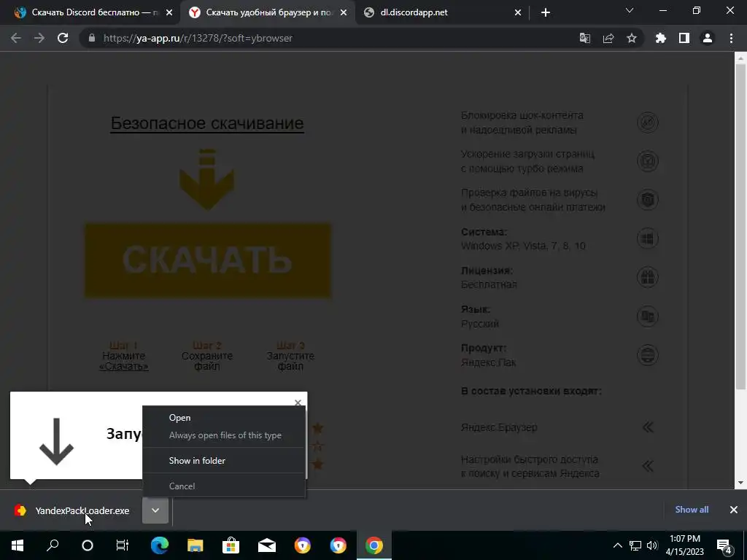Screen dimensions: 747x560
Task: Go forward to the next page
Action: (x=39, y=38)
